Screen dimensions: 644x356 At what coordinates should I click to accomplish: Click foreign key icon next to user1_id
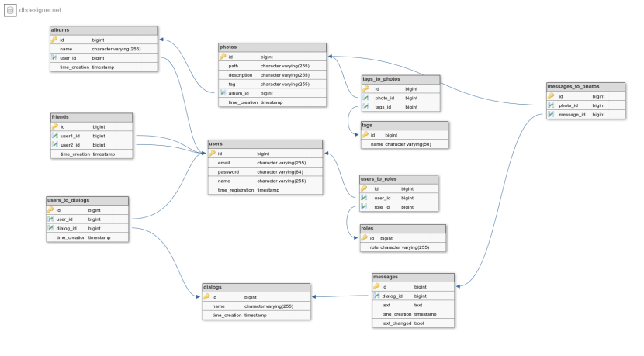pyautogui.click(x=55, y=136)
